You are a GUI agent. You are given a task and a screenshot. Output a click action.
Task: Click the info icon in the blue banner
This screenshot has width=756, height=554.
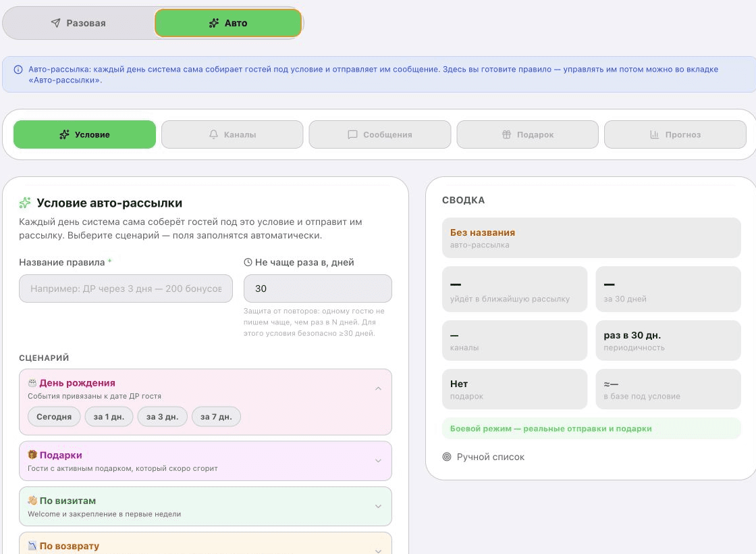click(18, 70)
